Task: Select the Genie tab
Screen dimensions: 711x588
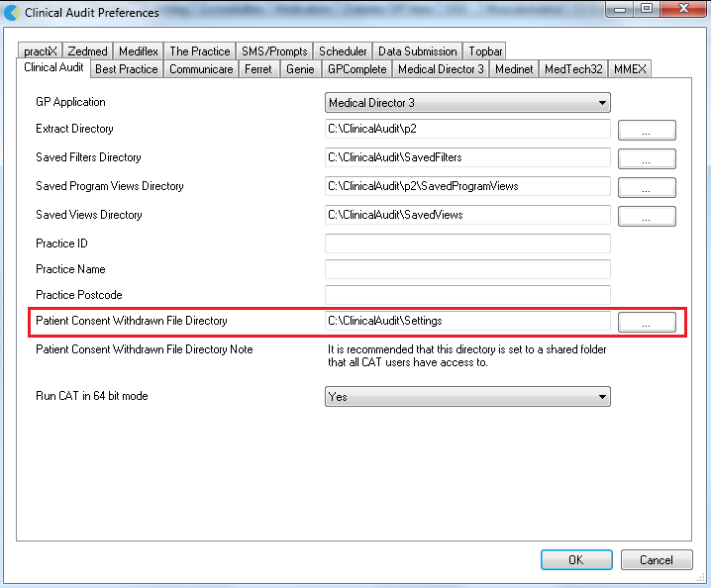Action: [300, 69]
